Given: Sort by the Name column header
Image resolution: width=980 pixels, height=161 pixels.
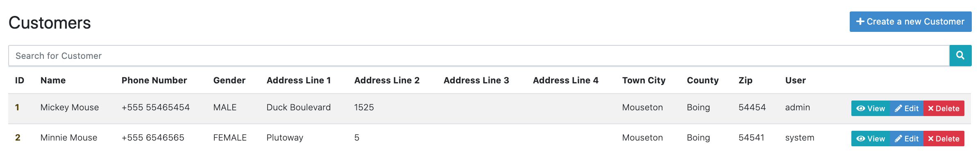Looking at the screenshot, I should (53, 80).
